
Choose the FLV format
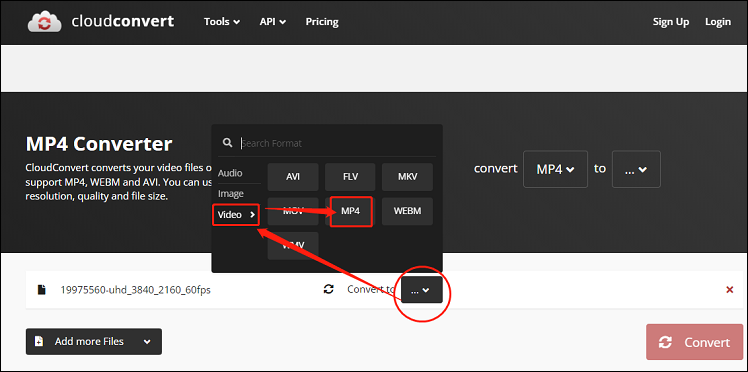(x=350, y=177)
